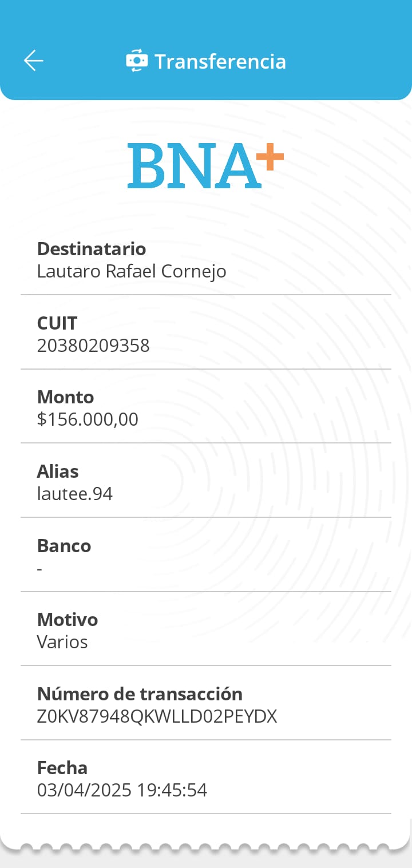The image size is (412, 868).
Task: Click the Motivo label
Action: 68,620
